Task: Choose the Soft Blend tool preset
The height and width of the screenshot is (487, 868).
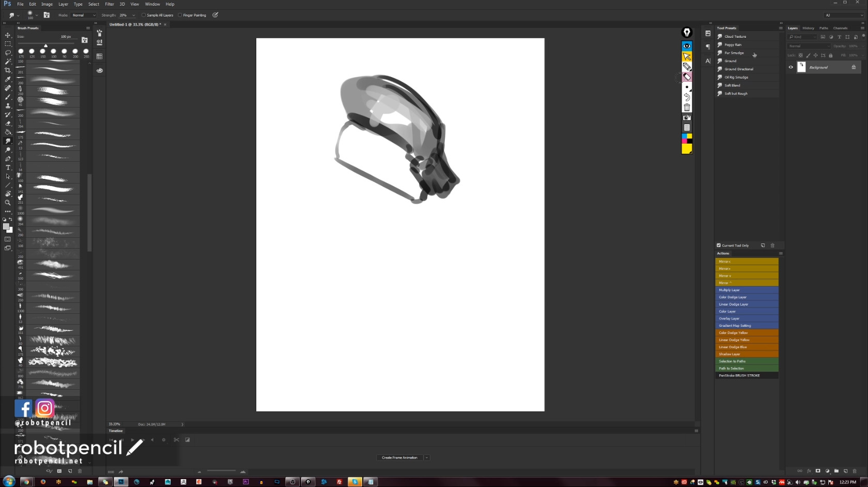Action: click(732, 85)
